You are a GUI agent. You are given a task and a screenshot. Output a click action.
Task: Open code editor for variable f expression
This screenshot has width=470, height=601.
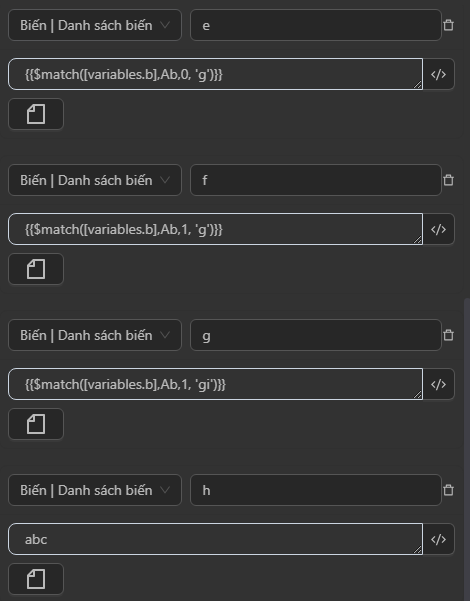439,229
